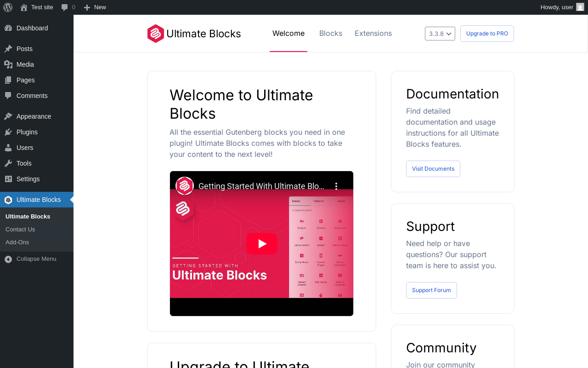The width and height of the screenshot is (588, 368).
Task: Open the user avatar in admin bar
Action: [580, 7]
